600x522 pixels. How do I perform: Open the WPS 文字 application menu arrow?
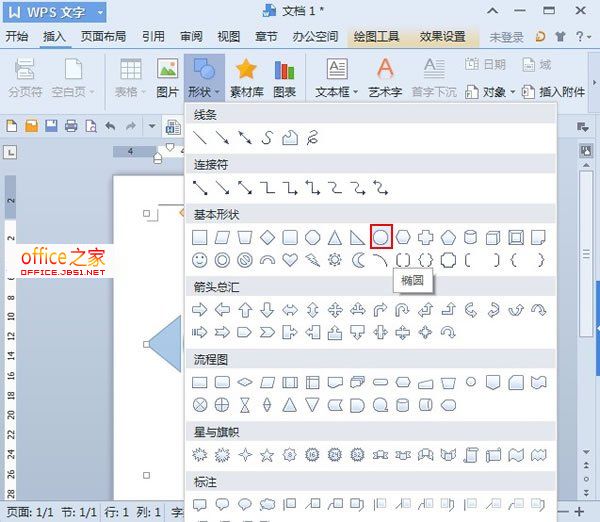(100, 12)
